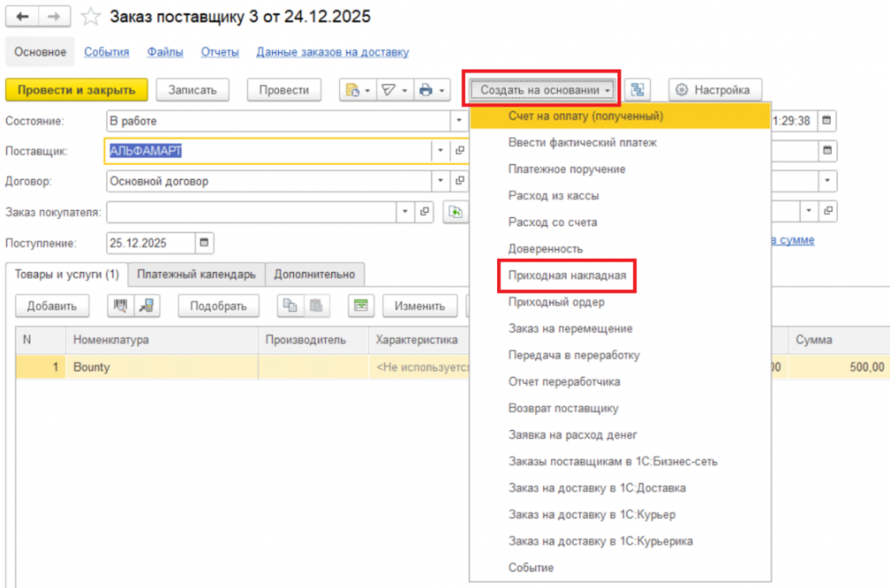The width and height of the screenshot is (890, 588).
Task: Select Доверенность from the menu
Action: (x=620, y=248)
